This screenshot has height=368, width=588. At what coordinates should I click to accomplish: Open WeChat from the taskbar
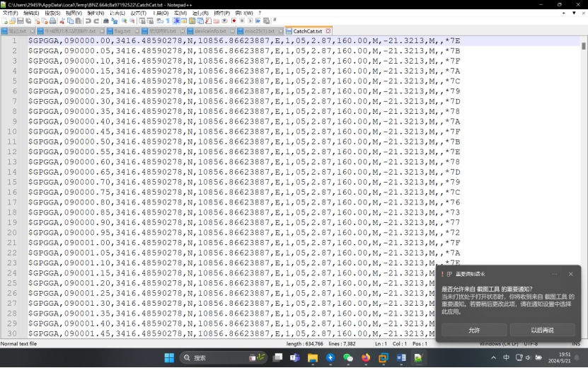click(348, 358)
